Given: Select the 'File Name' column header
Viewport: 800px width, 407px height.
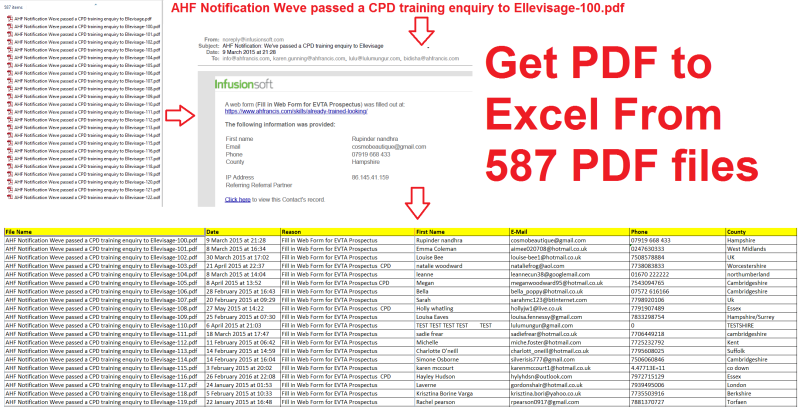Looking at the screenshot, I should (x=19, y=232).
